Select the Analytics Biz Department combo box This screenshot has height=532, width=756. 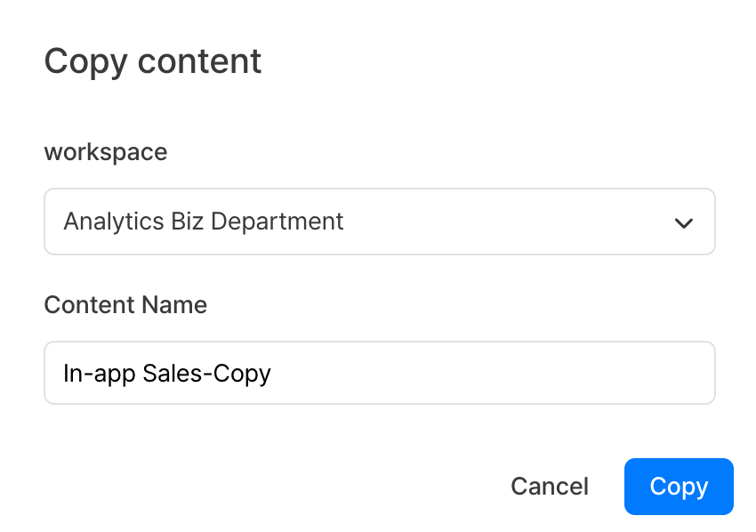coord(379,222)
